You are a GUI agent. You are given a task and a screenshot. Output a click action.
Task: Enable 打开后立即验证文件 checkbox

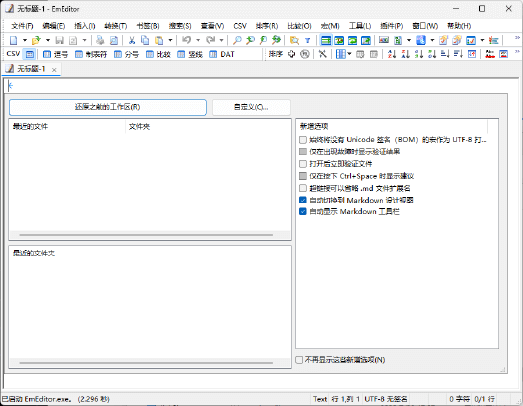(303, 164)
